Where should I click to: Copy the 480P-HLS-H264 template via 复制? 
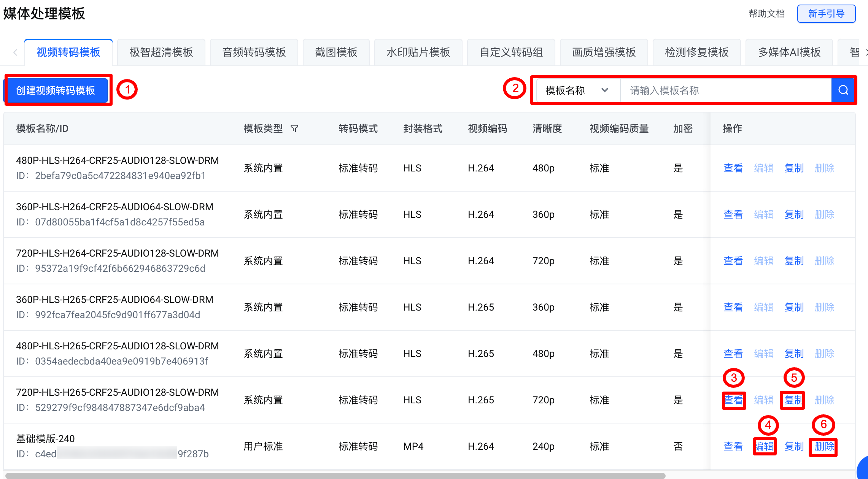(794, 168)
